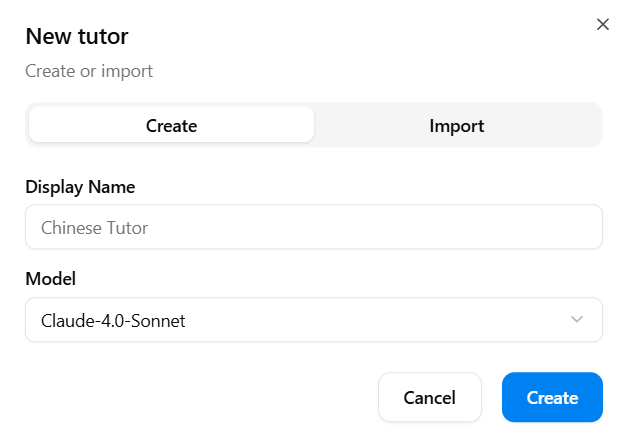Click the Claude-4.0-Sonnet model text
Screen dimensions: 630x447
coord(113,321)
